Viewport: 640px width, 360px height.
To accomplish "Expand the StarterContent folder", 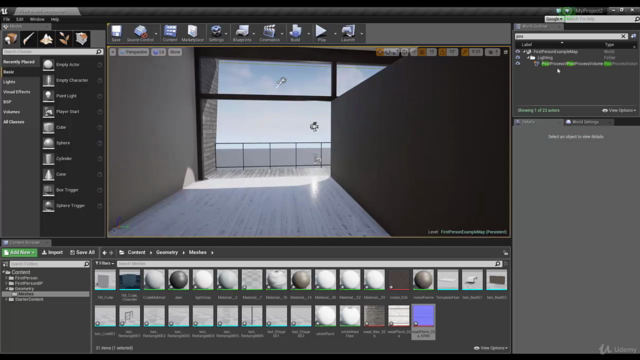I will 6,300.
